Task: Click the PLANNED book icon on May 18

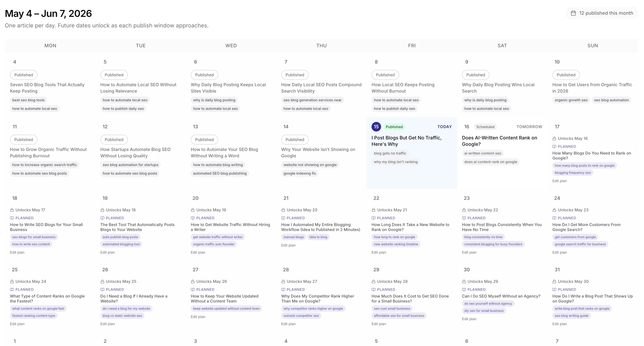Action: (x=12, y=218)
